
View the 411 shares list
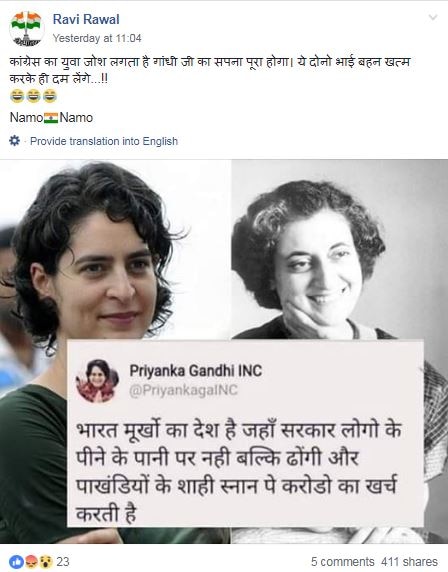[x=409, y=561]
